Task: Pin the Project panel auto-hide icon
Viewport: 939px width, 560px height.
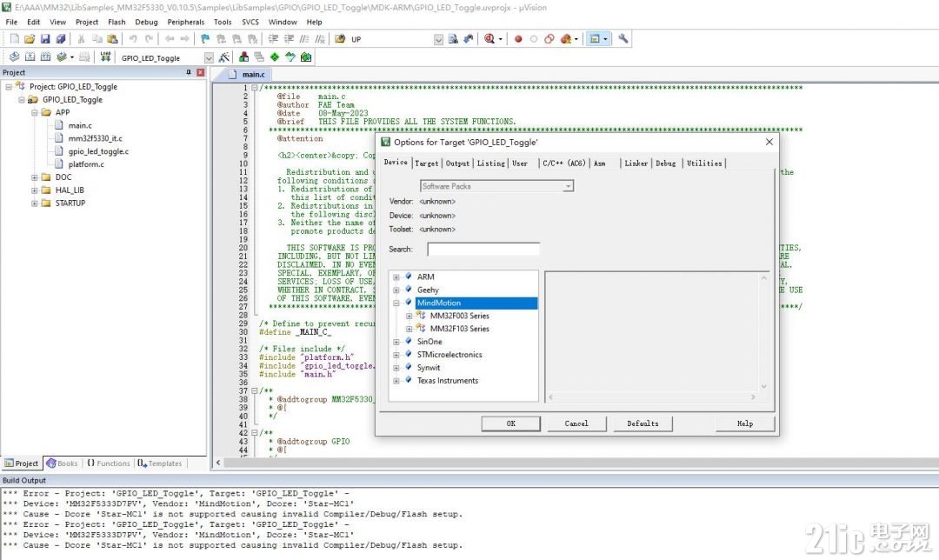Action: click(x=189, y=72)
